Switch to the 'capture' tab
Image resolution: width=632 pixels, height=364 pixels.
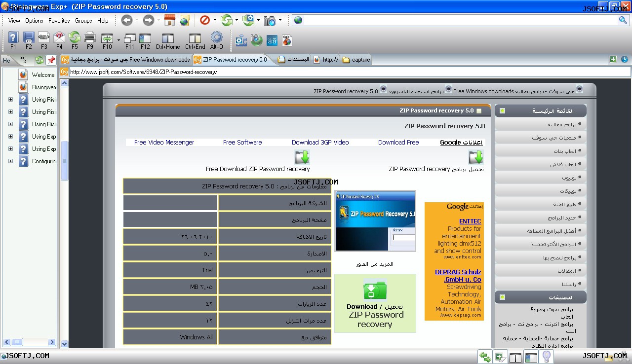pyautogui.click(x=356, y=60)
